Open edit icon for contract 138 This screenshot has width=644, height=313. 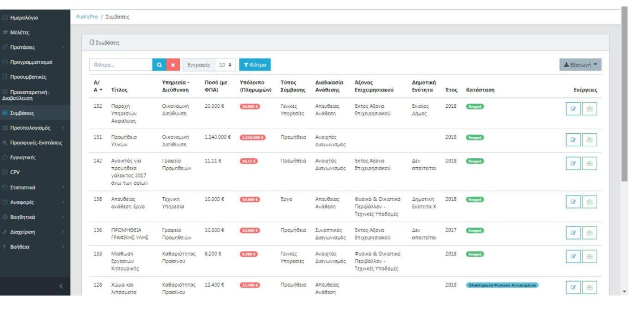[x=573, y=203]
